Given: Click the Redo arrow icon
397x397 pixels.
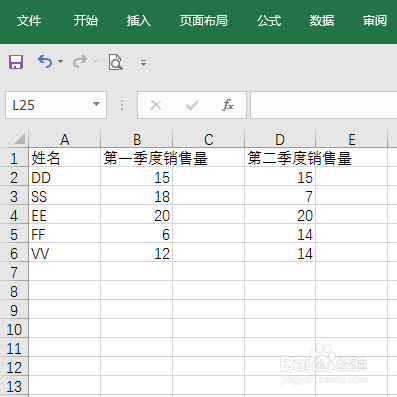Looking at the screenshot, I should click(x=80, y=62).
